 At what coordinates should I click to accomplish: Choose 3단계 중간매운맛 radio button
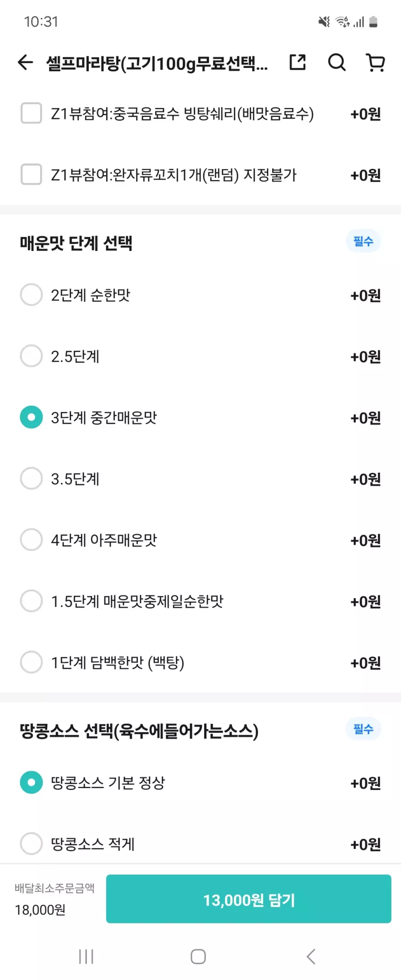click(x=200, y=418)
